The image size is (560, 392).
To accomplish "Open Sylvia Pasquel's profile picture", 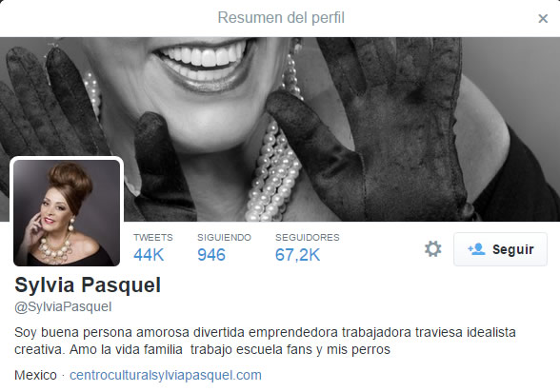I will pos(67,212).
